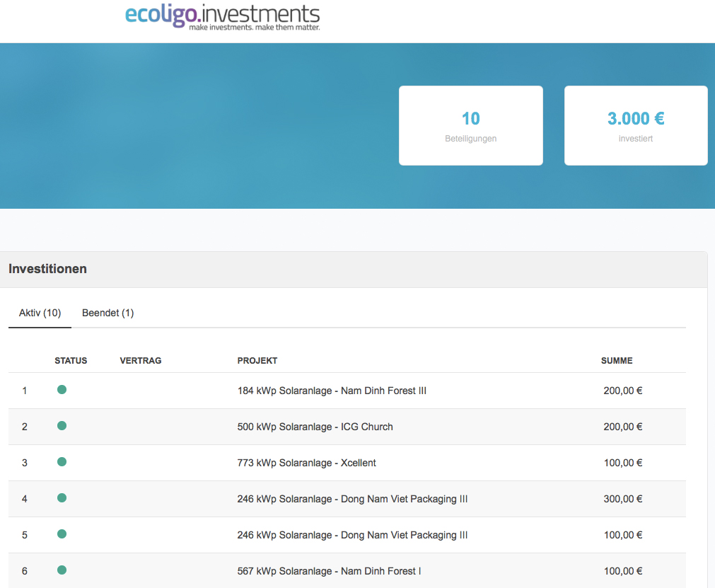
Task: Click status dot in row 5
Action: tap(62, 534)
